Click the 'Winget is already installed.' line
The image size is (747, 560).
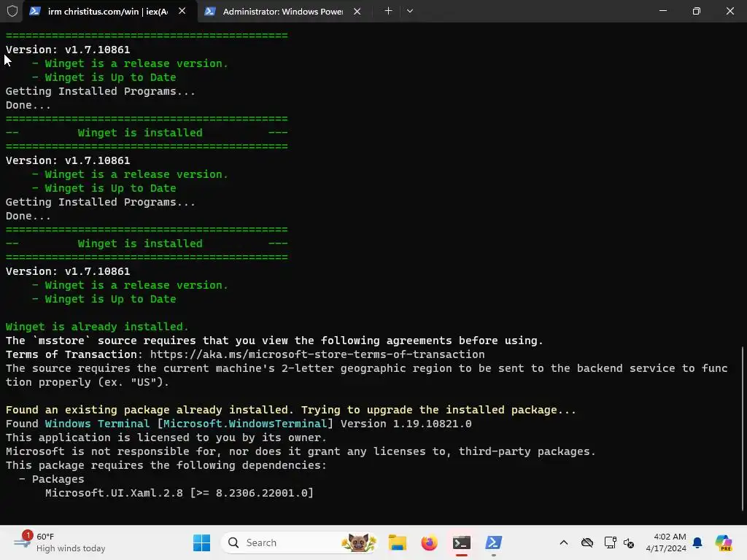point(97,327)
